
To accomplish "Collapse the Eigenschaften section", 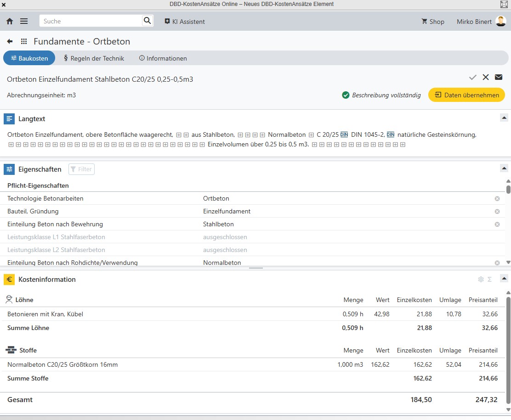I will [504, 168].
